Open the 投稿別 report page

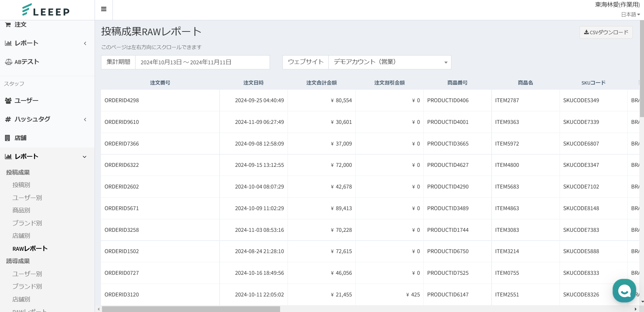click(21, 185)
